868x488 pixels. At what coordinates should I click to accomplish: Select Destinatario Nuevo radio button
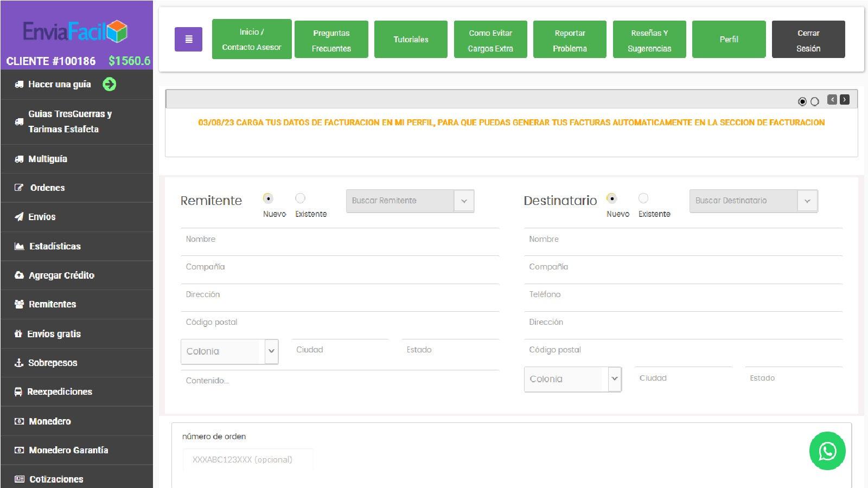[x=611, y=198]
